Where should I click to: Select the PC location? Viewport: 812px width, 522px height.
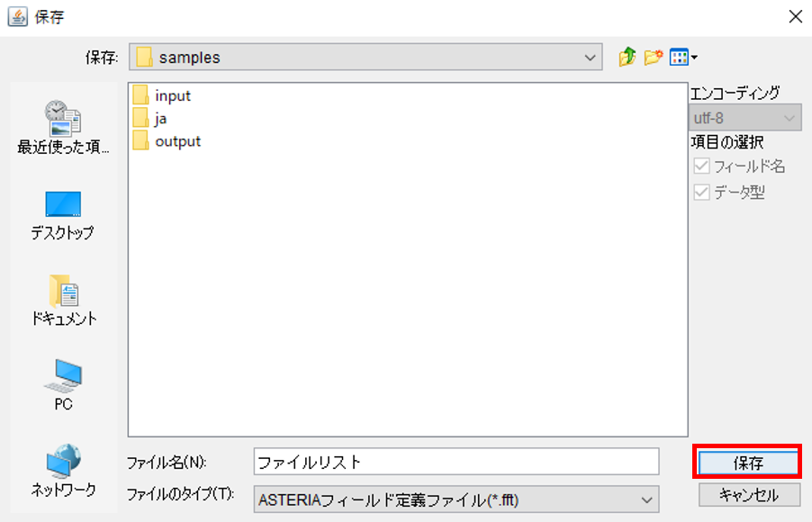(63, 385)
